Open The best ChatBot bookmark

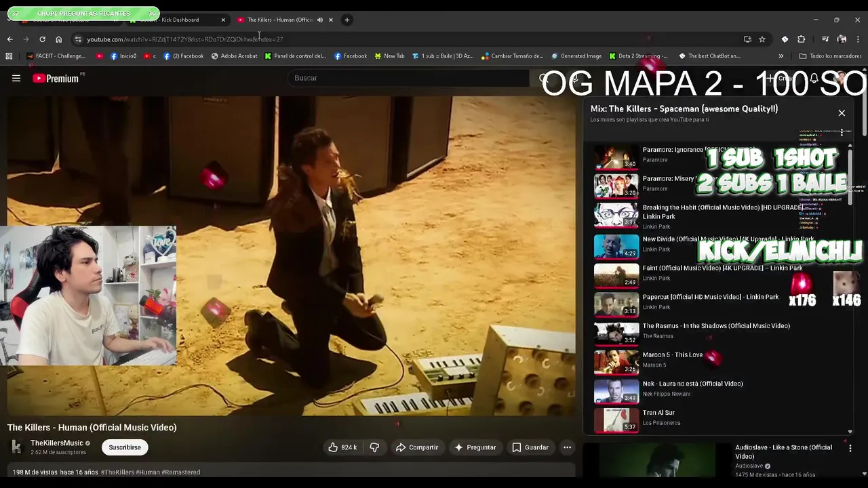point(709,56)
